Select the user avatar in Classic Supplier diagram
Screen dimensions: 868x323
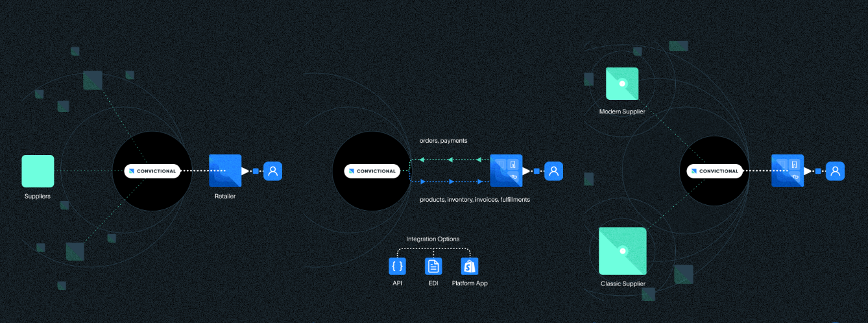coord(836,171)
